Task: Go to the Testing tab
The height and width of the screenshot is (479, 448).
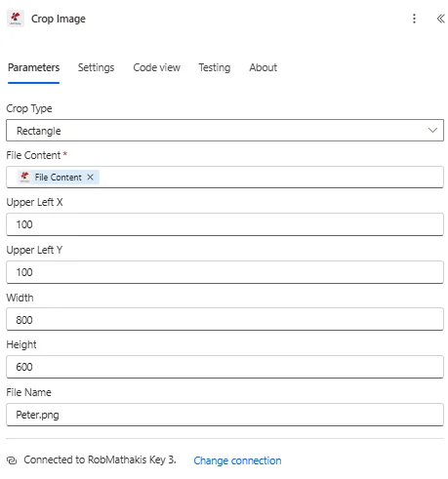Action: 215,67
